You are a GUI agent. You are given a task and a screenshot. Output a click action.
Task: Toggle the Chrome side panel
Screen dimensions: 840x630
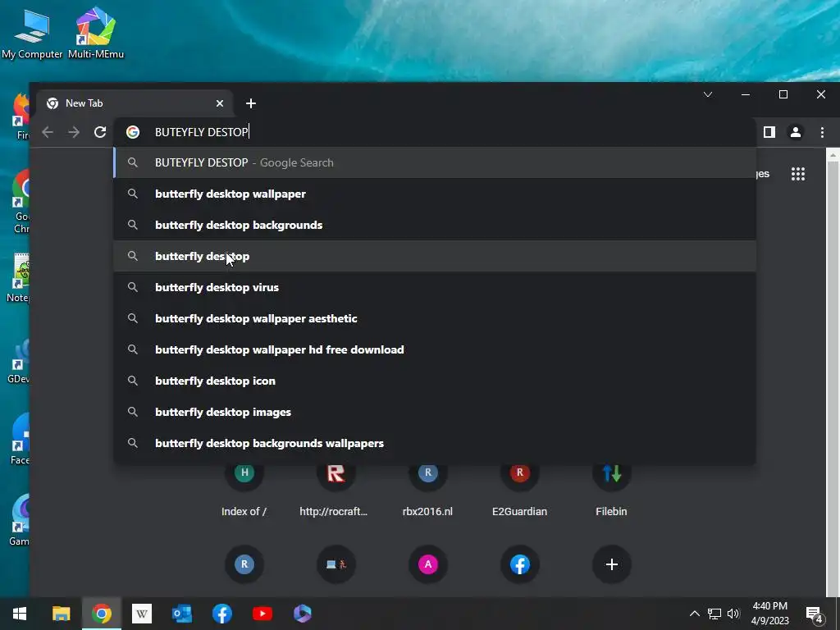769,132
